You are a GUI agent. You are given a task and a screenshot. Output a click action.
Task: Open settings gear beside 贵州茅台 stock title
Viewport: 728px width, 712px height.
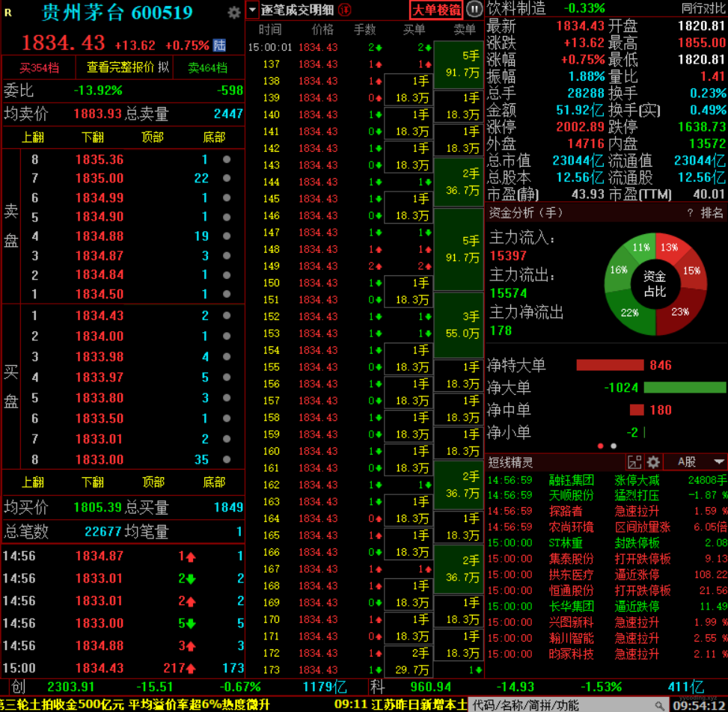point(234,12)
